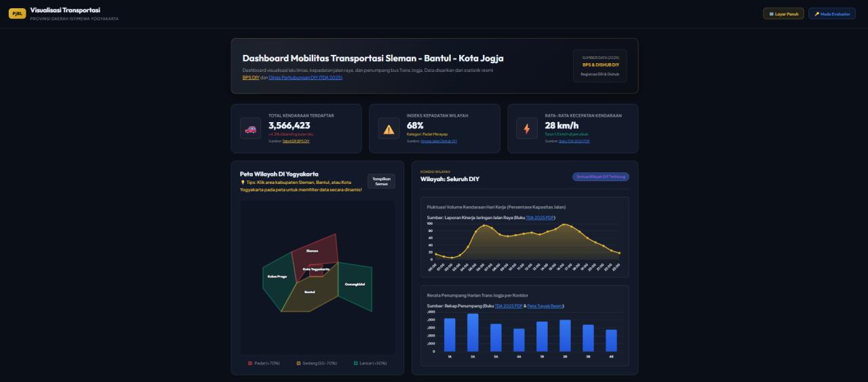Screen dimensions: 868x382
Task: Open TDA 2025 PDF link above volume chart
Action: click(540, 217)
